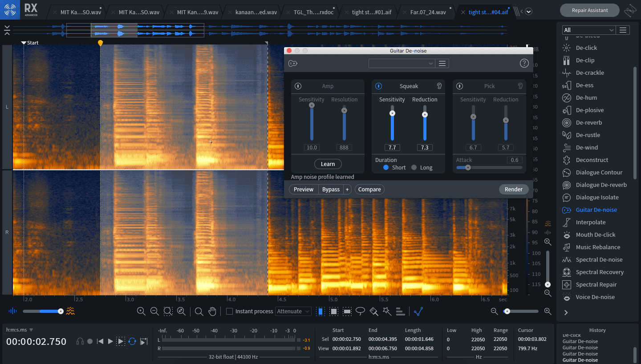Open the De-plosive module
This screenshot has height=364, width=641.
pyautogui.click(x=589, y=110)
